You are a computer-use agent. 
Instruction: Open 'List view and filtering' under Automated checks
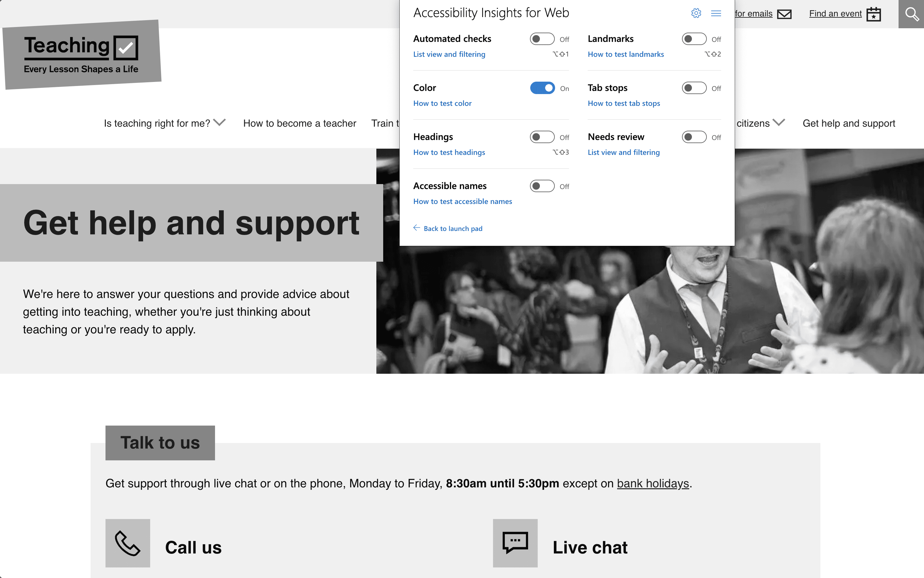(x=449, y=54)
